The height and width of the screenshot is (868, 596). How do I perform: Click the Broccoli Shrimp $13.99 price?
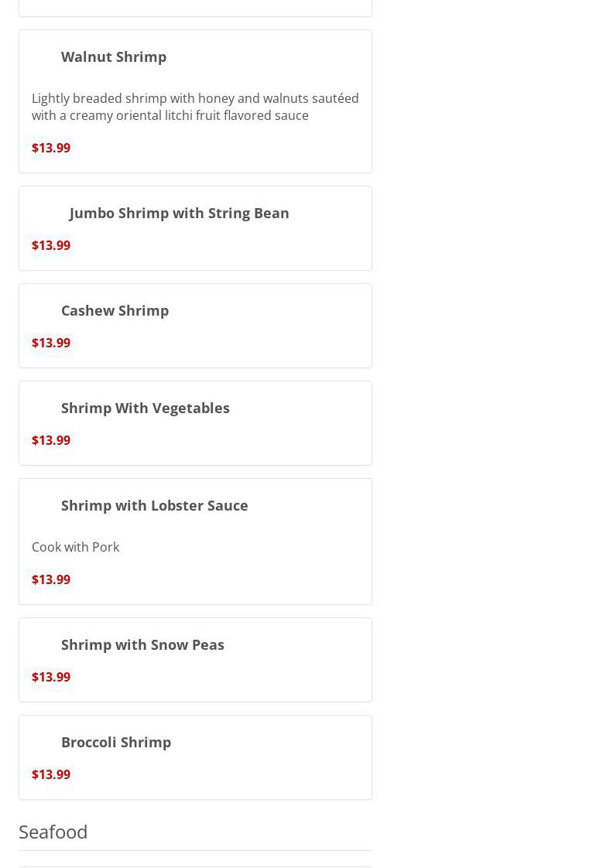point(51,774)
